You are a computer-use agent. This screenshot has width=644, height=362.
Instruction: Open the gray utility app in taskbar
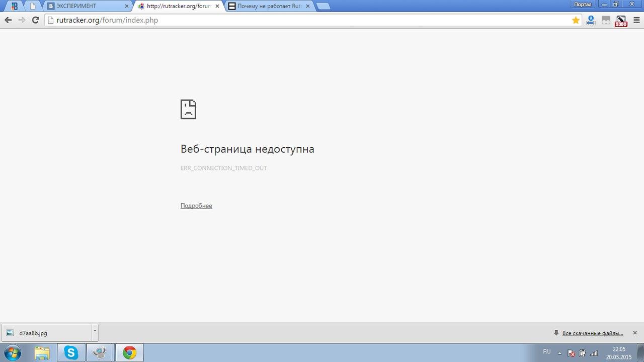coord(100,352)
